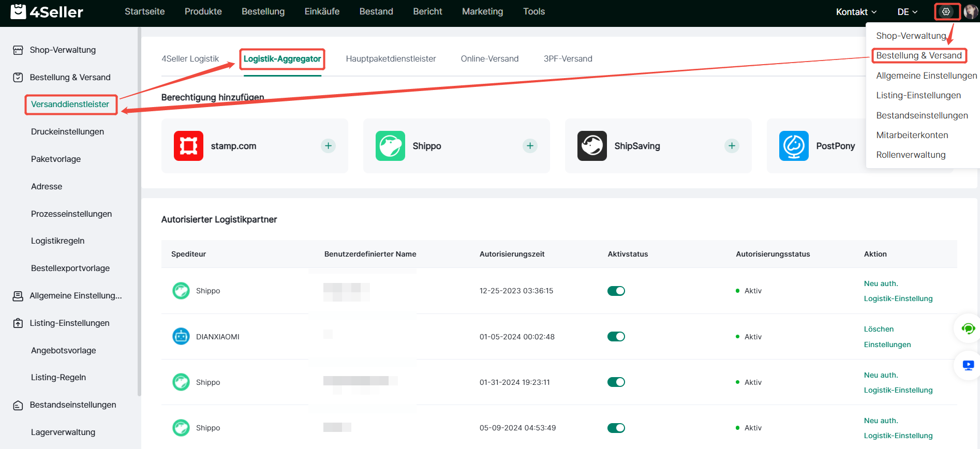Toggle active status for 01-31-2024 Shippo
Image resolution: width=980 pixels, height=449 pixels.
tap(616, 382)
